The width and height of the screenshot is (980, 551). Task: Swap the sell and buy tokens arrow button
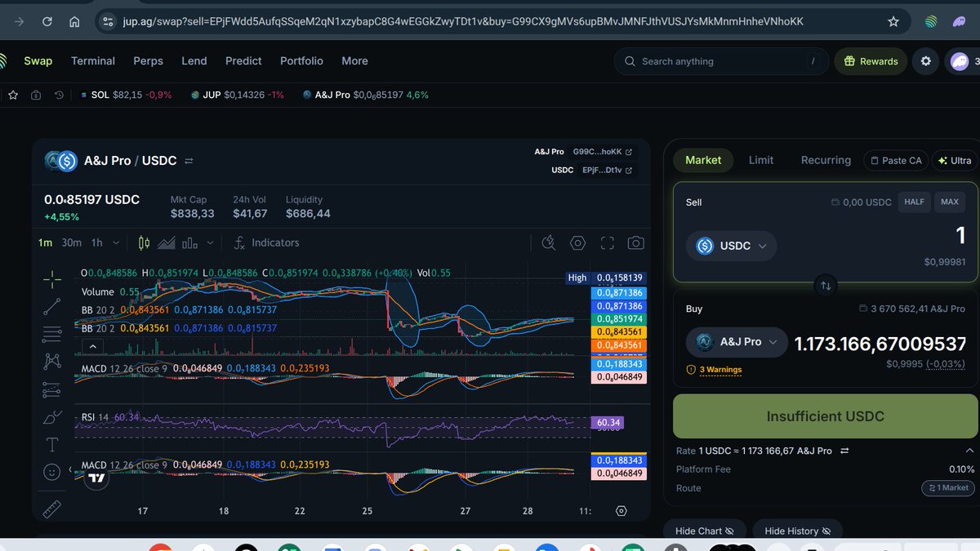pyautogui.click(x=826, y=286)
